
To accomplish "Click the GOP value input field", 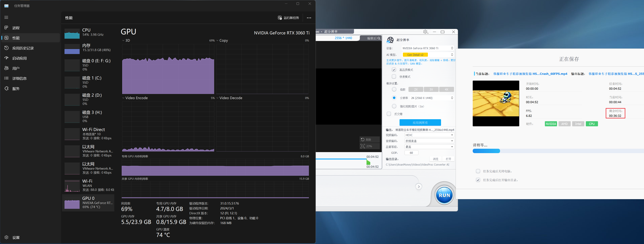I will coord(411,153).
